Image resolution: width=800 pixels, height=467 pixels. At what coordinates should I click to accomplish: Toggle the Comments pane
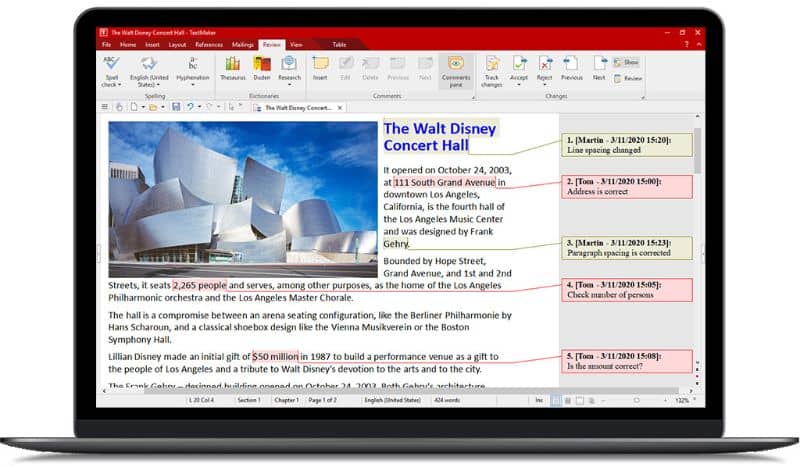456,71
